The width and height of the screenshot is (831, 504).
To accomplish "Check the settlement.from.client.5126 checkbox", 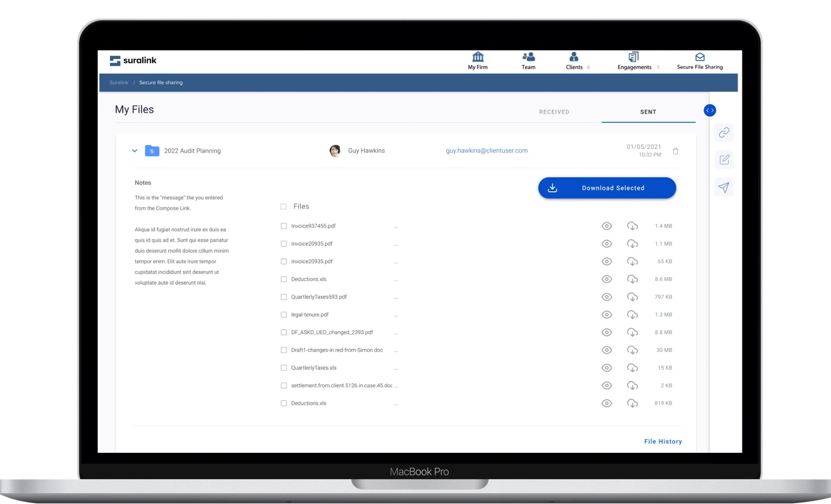I will [x=284, y=385].
